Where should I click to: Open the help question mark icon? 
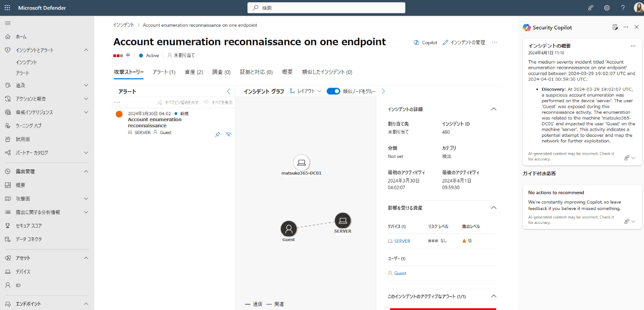(623, 8)
